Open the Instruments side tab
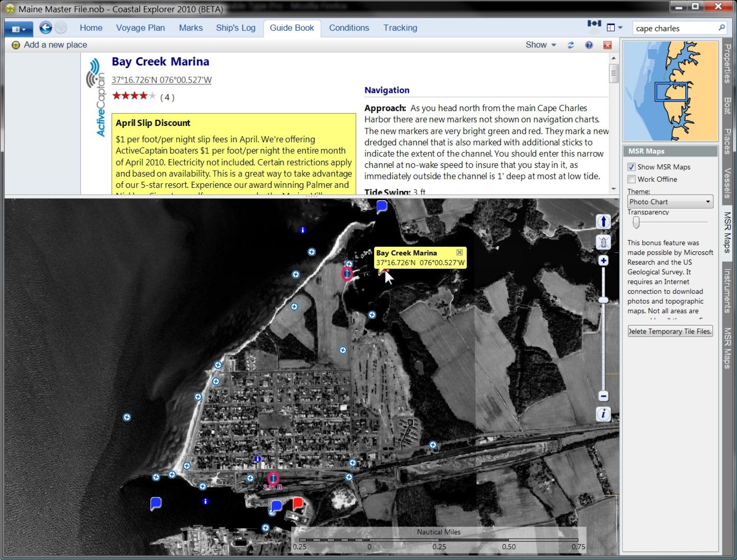Screen dimensions: 737x560 coord(728,291)
